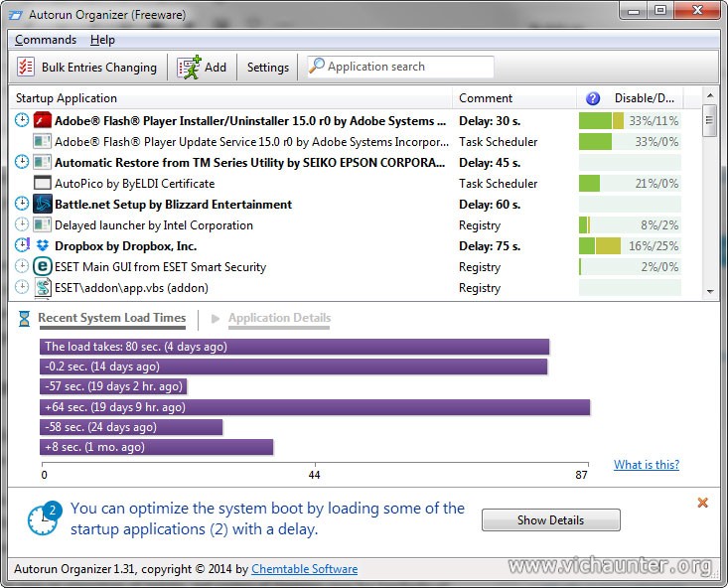Select Adobe Flash Player Update Service row text
728x588 pixels.
(x=251, y=142)
